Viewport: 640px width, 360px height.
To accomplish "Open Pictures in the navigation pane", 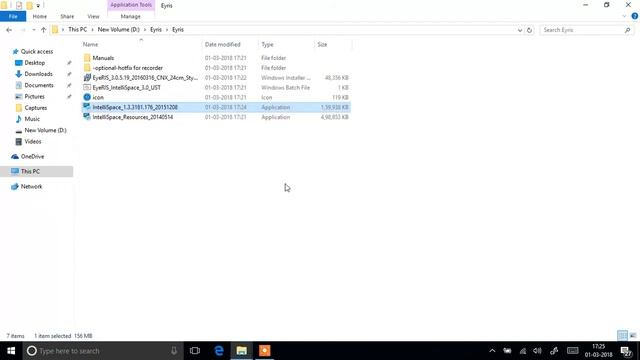I will [34, 96].
